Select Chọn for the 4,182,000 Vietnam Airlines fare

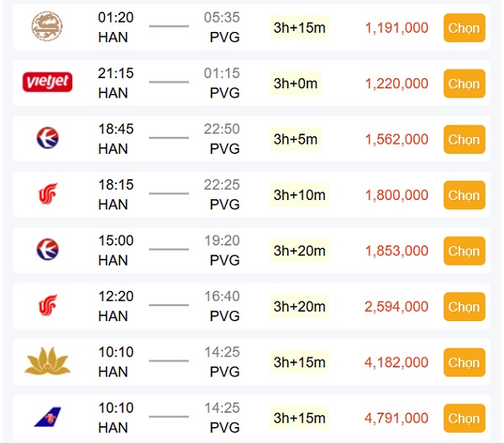tap(465, 362)
